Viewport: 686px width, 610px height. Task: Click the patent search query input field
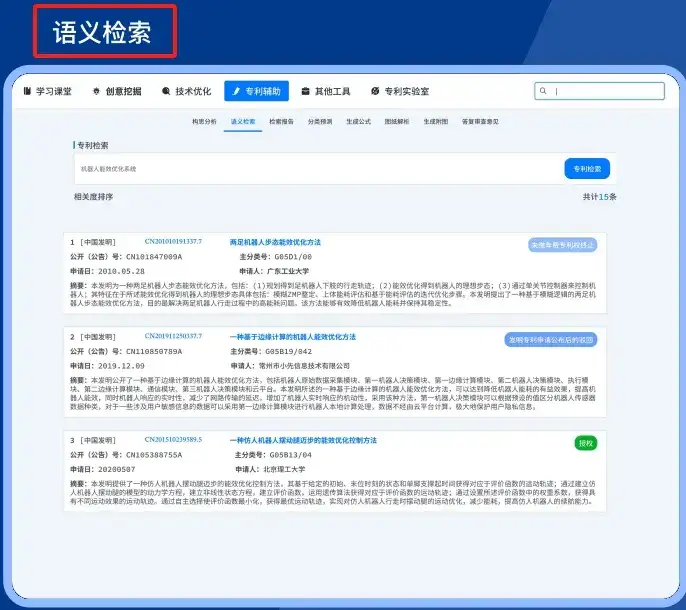pos(318,168)
